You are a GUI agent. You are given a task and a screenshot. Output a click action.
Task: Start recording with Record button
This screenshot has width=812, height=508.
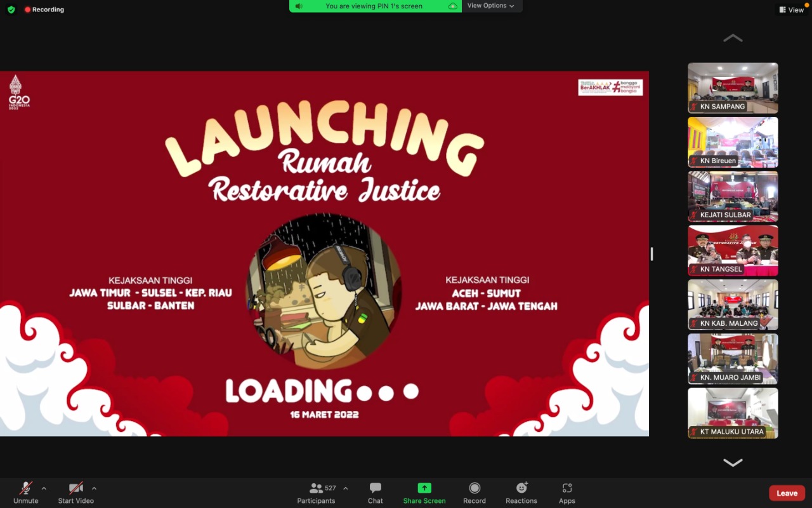tap(475, 492)
